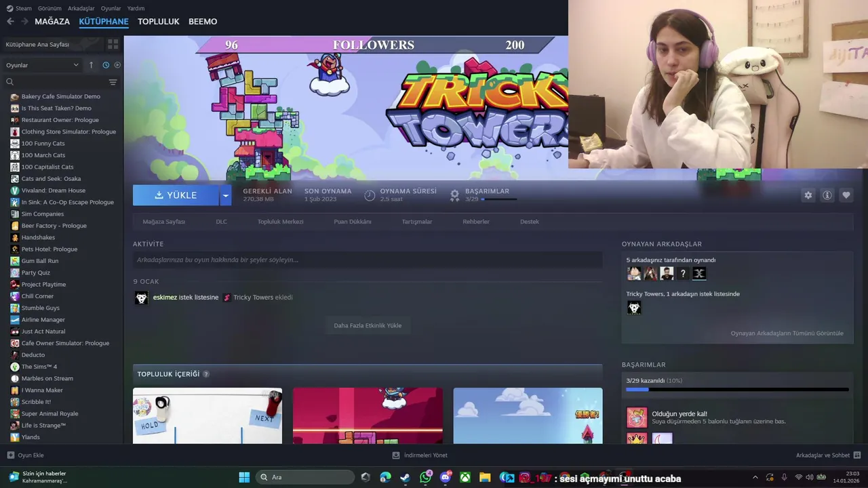868x488 pixels.
Task: Click the Windows taskbar search box
Action: click(306, 477)
